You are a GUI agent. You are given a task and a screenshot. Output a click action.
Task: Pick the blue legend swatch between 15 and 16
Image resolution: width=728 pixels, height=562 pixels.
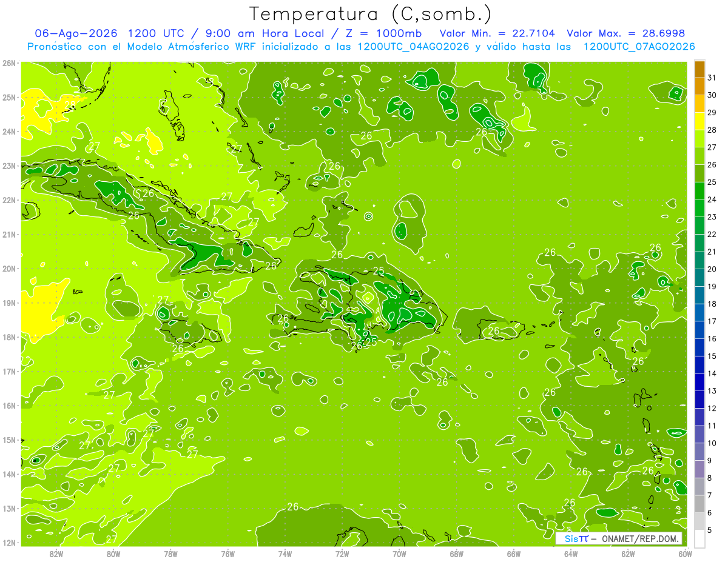(x=699, y=347)
